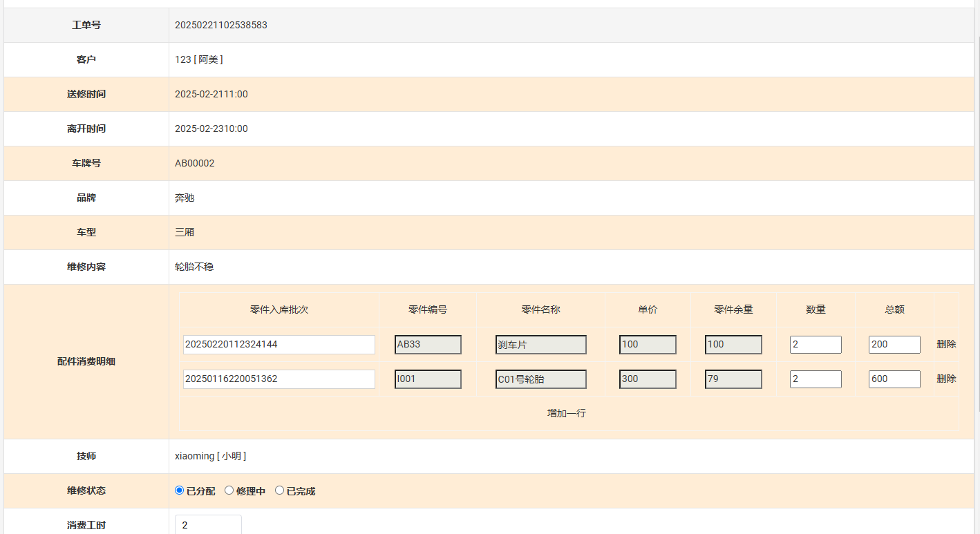
Task: Click the 消费工时 hours input field
Action: point(208,525)
